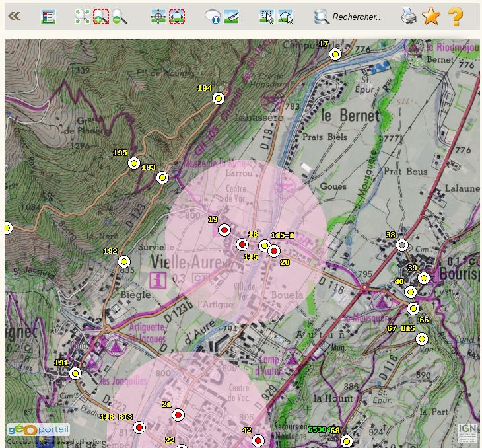
Task: Click the 'Goues' map label
Action: (x=333, y=186)
